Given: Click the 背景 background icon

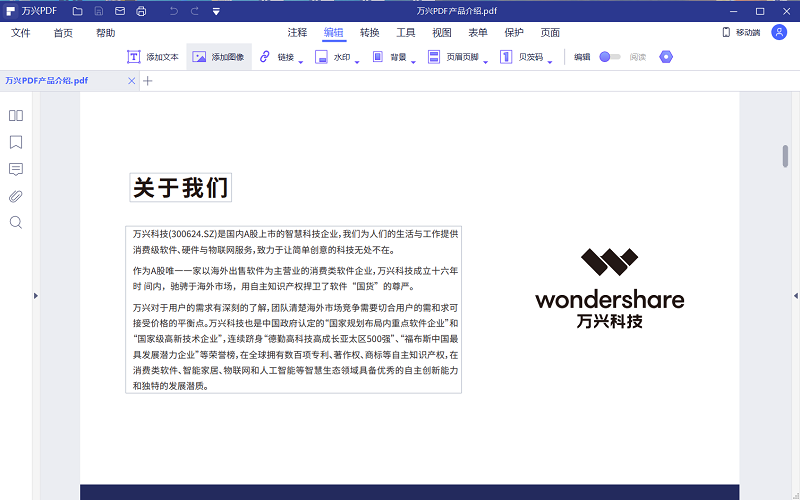Looking at the screenshot, I should point(378,57).
